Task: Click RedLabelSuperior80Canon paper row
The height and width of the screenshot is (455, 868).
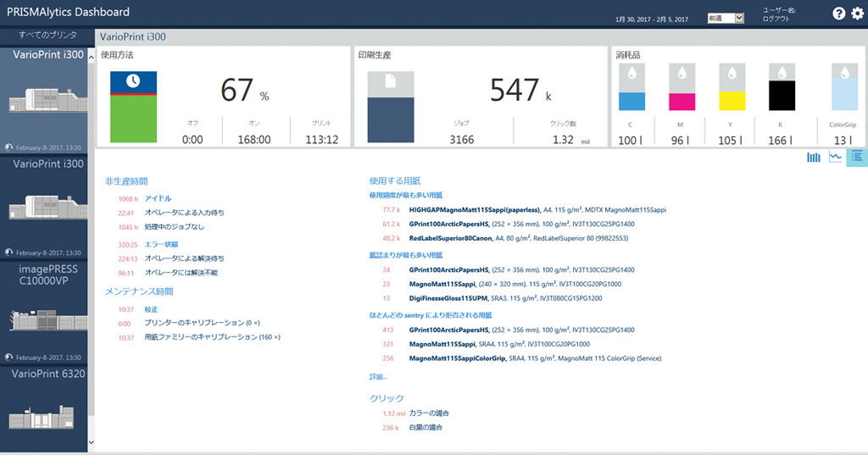Action: tap(505, 239)
